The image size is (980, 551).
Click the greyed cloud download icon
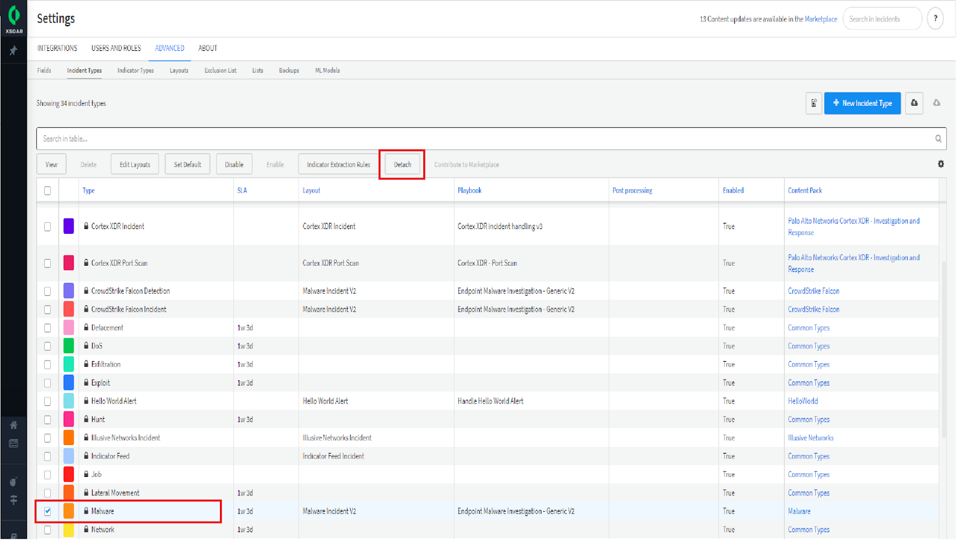937,103
